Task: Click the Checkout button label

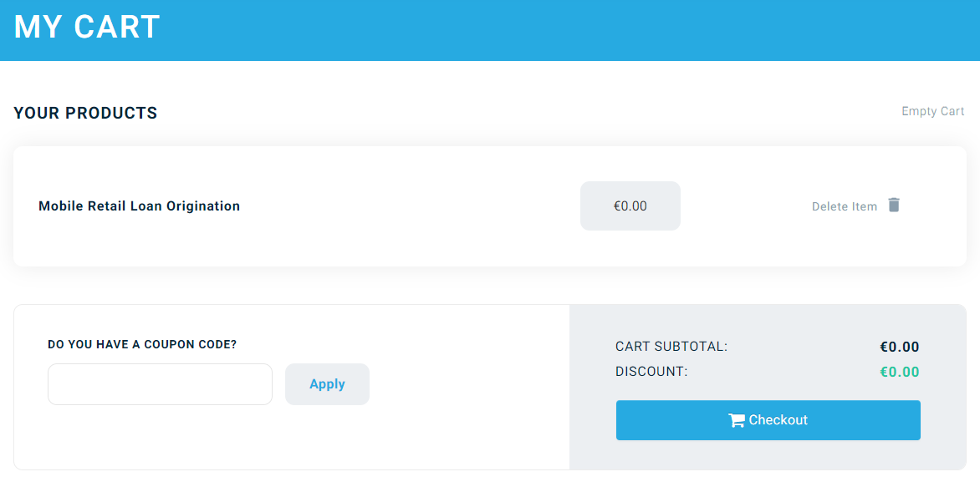Action: [778, 420]
